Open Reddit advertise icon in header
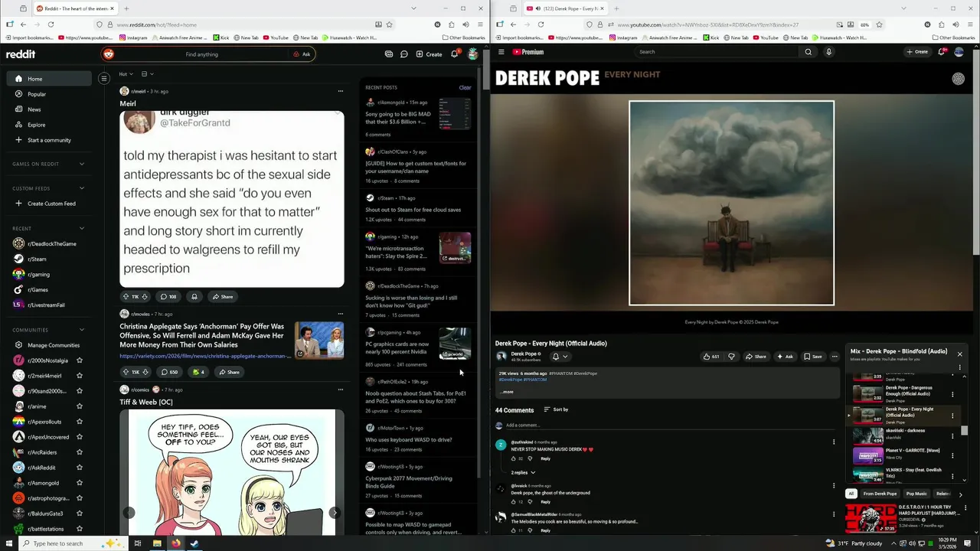Image resolution: width=980 pixels, height=551 pixels. point(389,54)
